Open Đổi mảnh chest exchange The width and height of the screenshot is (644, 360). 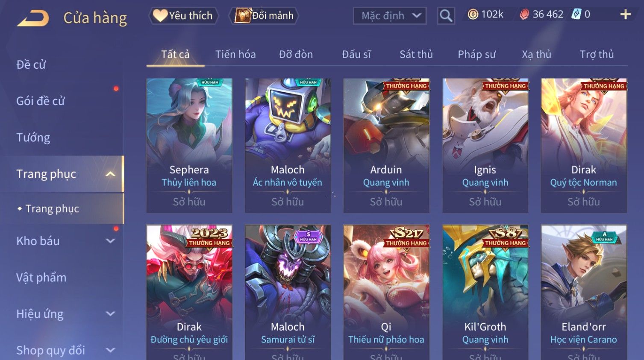264,16
